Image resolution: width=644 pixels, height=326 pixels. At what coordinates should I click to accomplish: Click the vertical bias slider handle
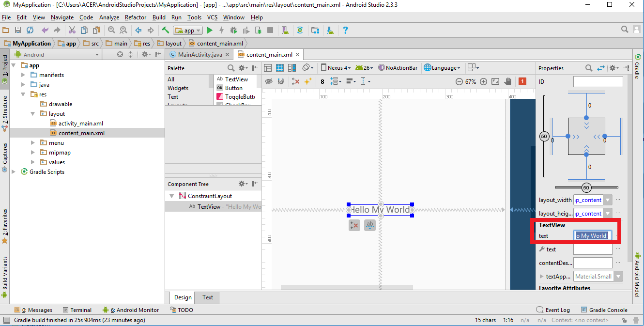(x=544, y=137)
